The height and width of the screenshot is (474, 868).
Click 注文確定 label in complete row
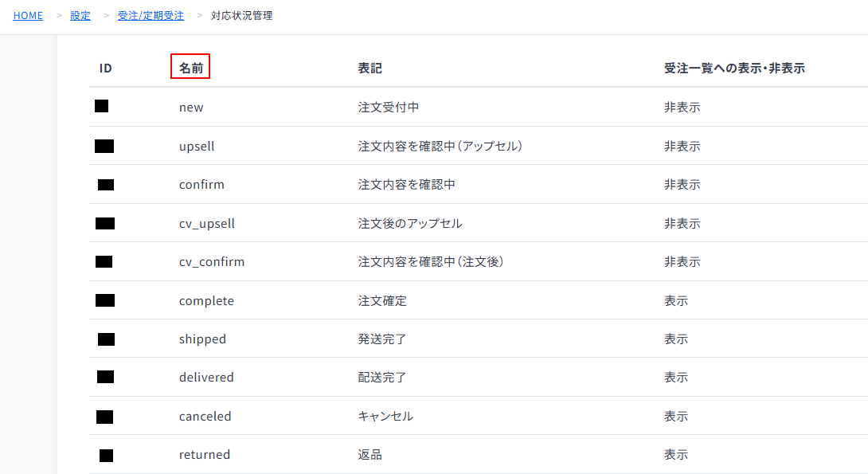point(382,301)
